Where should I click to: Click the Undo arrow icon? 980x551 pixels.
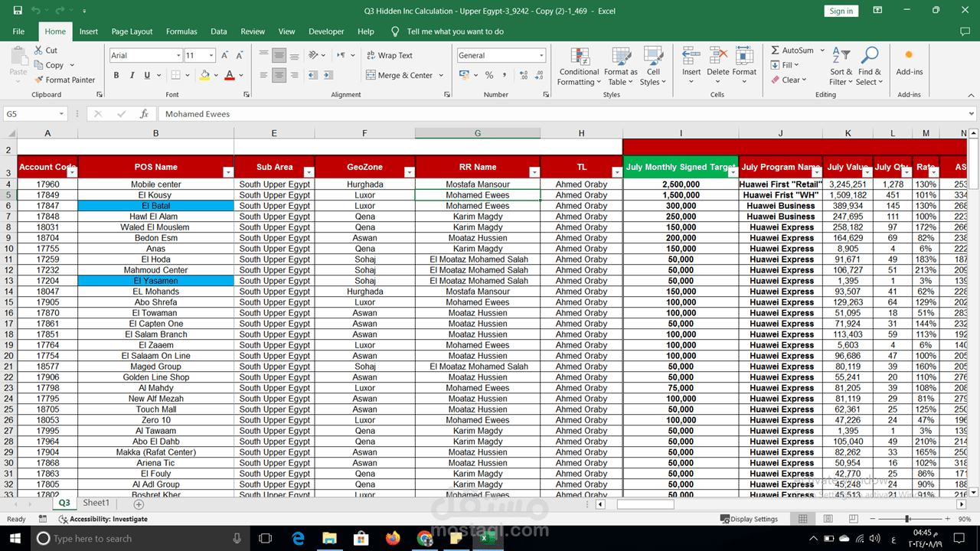point(36,11)
